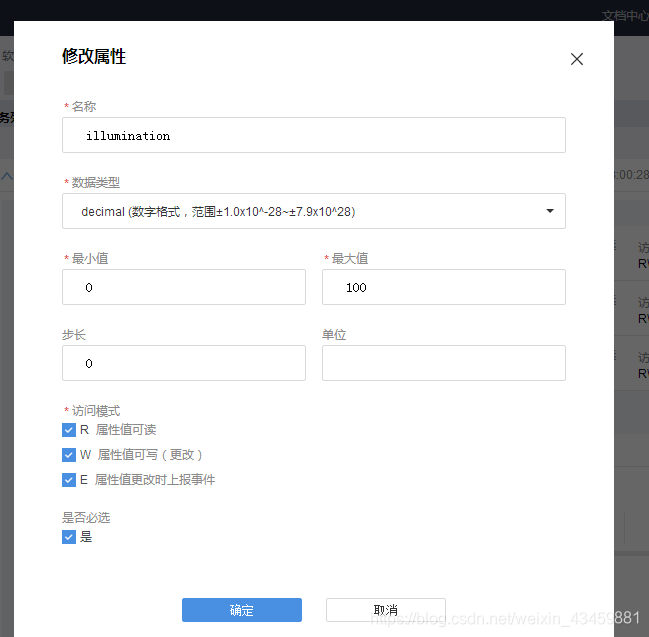Focus the 最小值 input field
Screen dimensions: 649x637
(x=184, y=287)
